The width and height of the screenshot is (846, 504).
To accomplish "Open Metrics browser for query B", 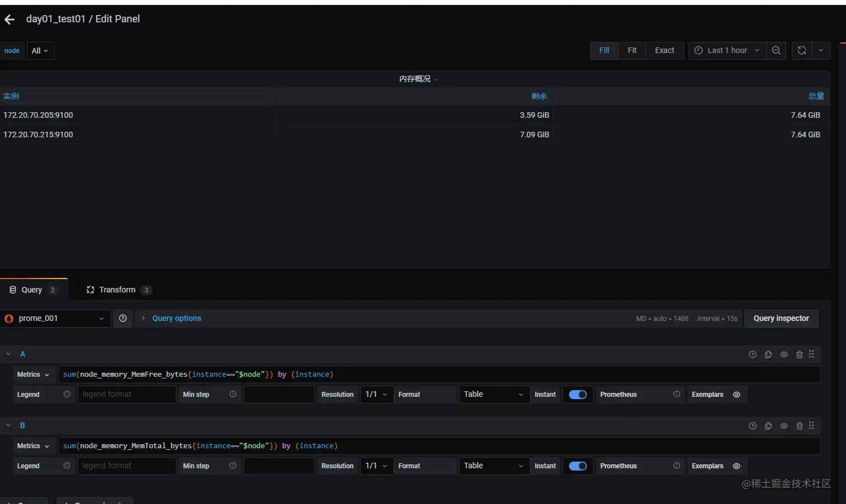I will [x=34, y=446].
